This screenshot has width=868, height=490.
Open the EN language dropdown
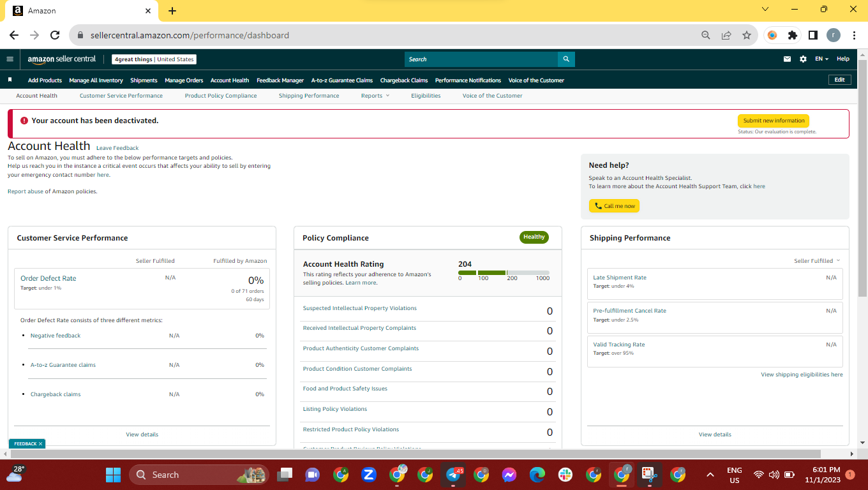(821, 59)
